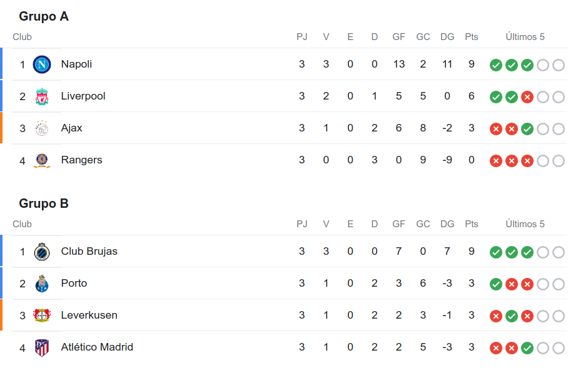
Task: Open the Napoli team link
Action: tap(76, 64)
